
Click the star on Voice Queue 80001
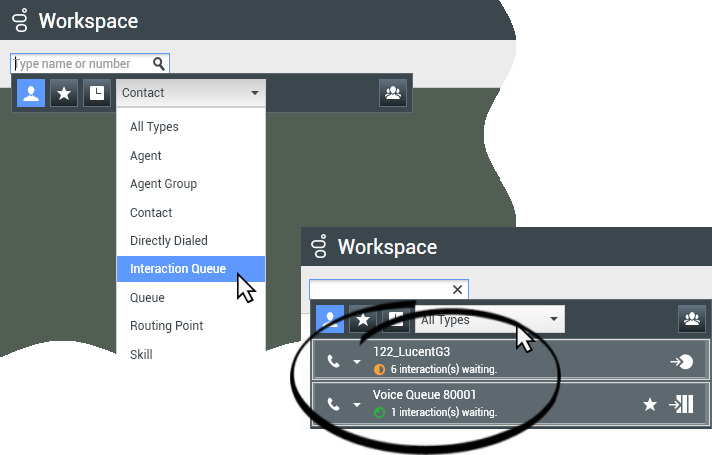click(x=649, y=404)
